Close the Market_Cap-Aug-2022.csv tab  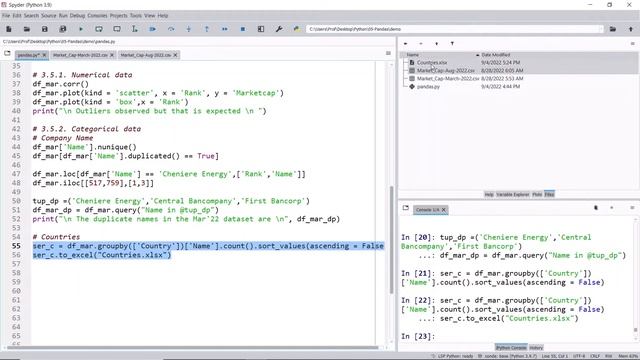pyautogui.click(x=176, y=55)
